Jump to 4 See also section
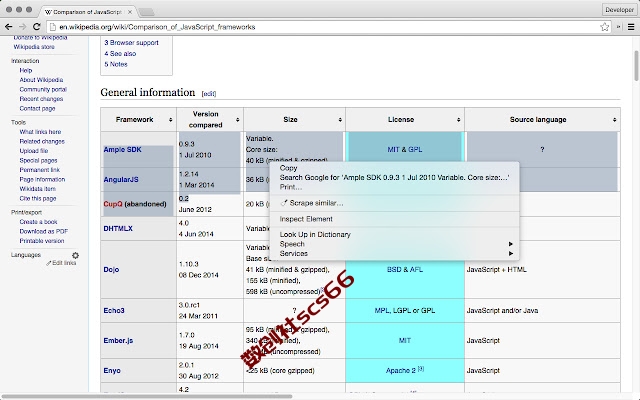This screenshot has width=640, height=400. [x=120, y=53]
